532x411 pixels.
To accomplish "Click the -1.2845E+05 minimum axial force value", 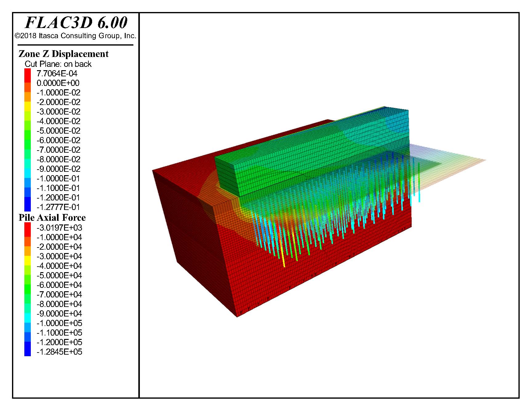I will (x=59, y=352).
